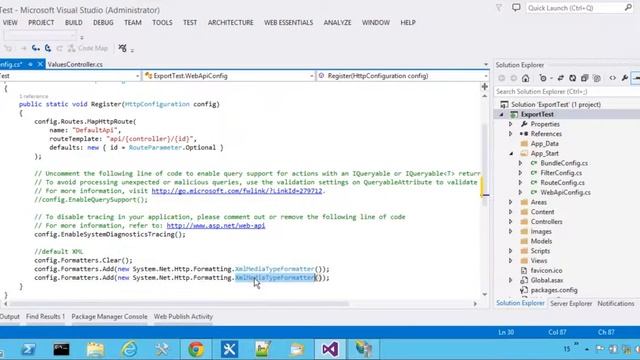Select WebApiConfig.cs in Solution Explorer
640x360 pixels.
tap(565, 193)
